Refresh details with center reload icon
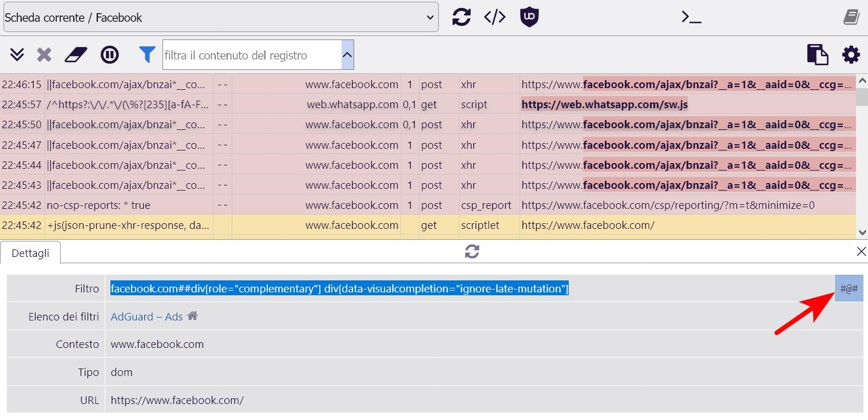The width and height of the screenshot is (868, 420). click(x=472, y=251)
